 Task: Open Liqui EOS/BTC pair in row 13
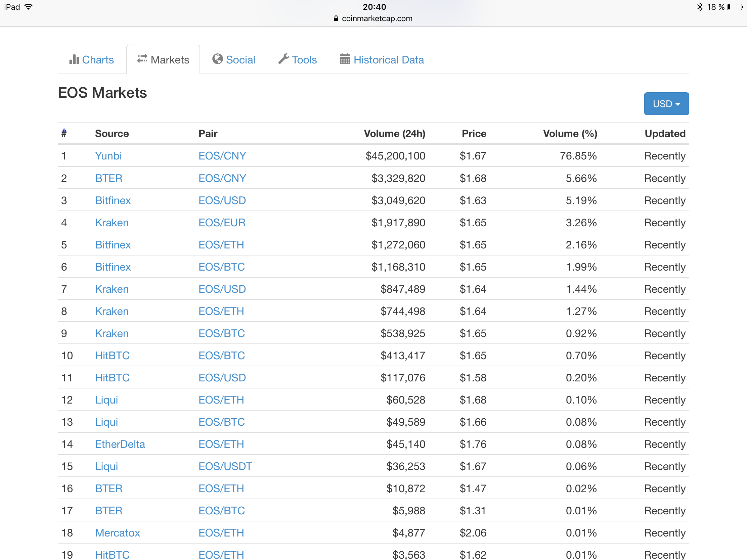coord(222,422)
